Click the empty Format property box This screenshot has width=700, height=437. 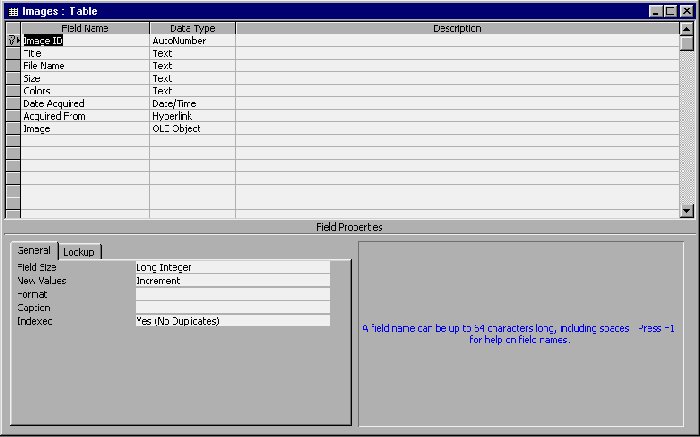[232, 295]
